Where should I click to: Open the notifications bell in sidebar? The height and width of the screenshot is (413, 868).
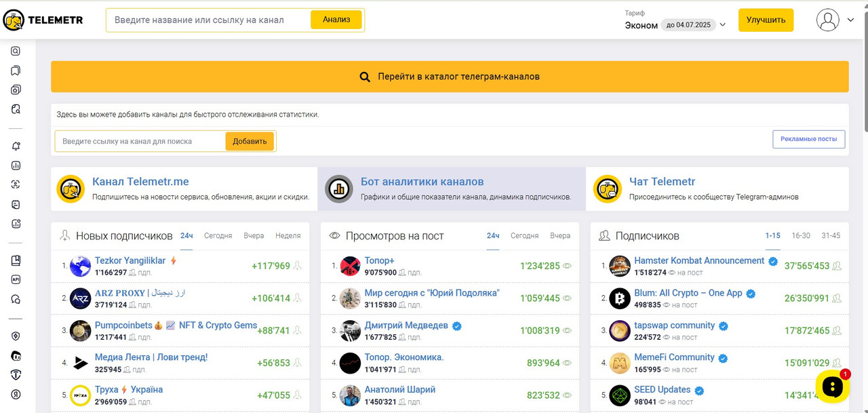click(x=16, y=146)
